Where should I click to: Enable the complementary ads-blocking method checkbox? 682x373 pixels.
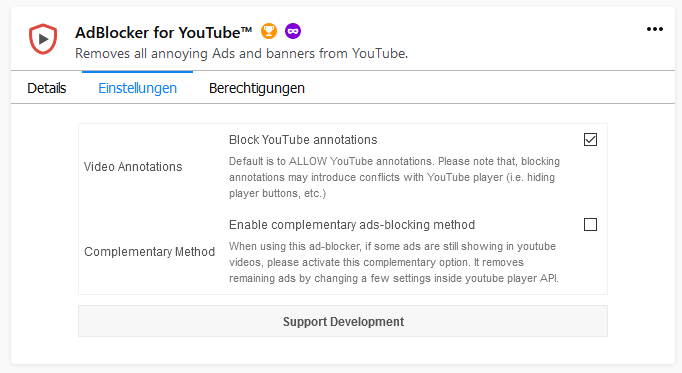tap(590, 225)
